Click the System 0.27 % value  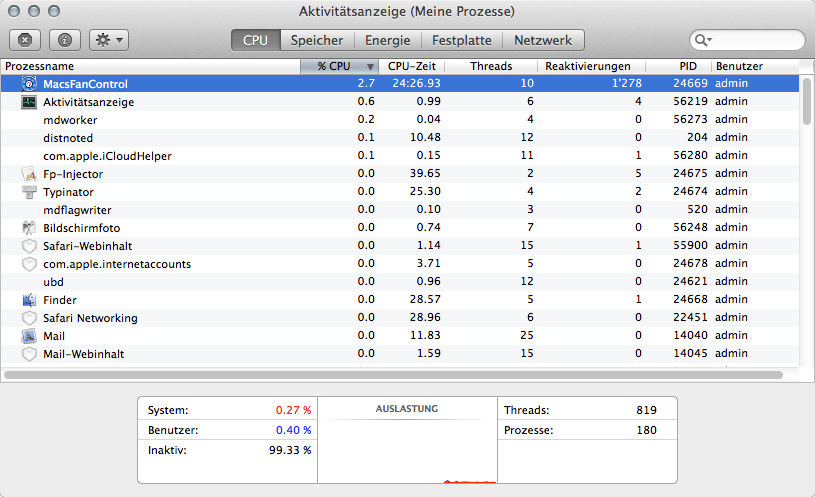coord(294,410)
